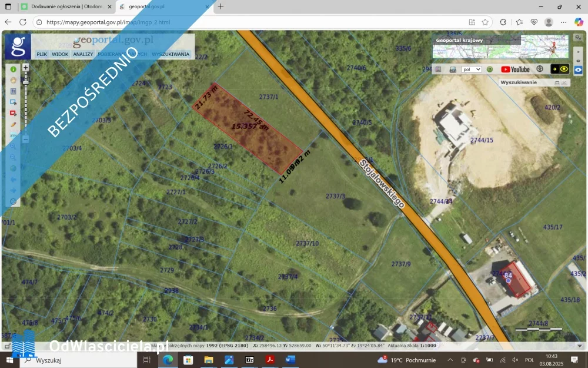Open Word from the taskbar

coord(290,360)
